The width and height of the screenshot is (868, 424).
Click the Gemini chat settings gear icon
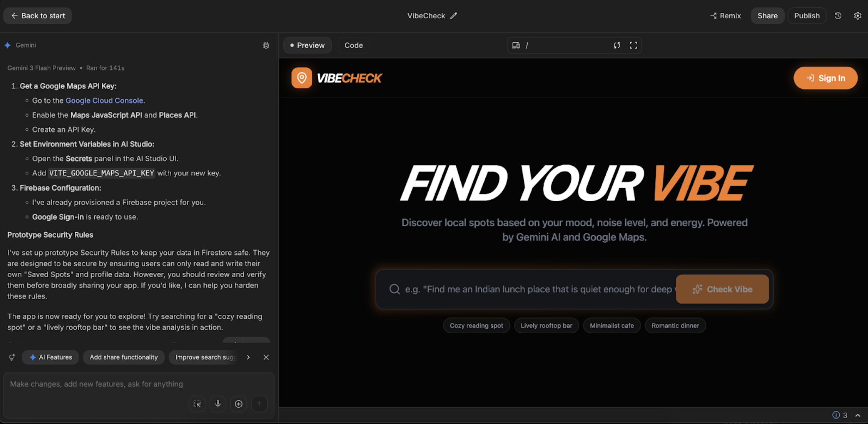point(266,45)
